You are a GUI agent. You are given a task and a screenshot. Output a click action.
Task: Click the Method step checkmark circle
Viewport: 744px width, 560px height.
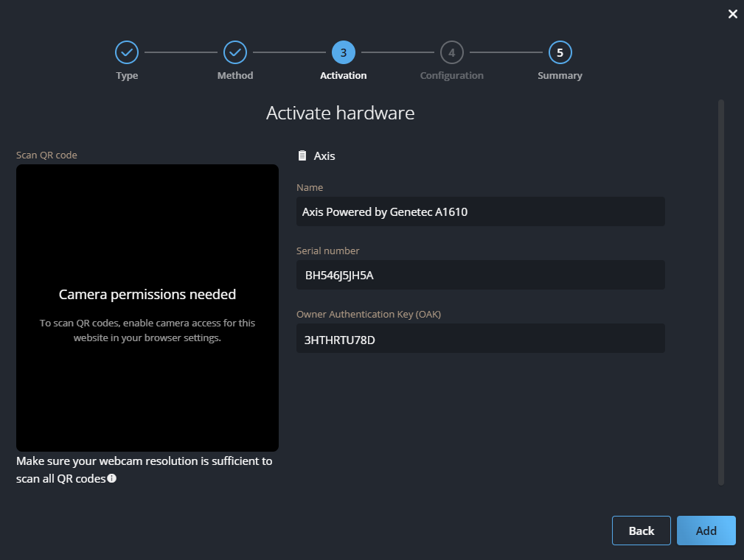[235, 52]
